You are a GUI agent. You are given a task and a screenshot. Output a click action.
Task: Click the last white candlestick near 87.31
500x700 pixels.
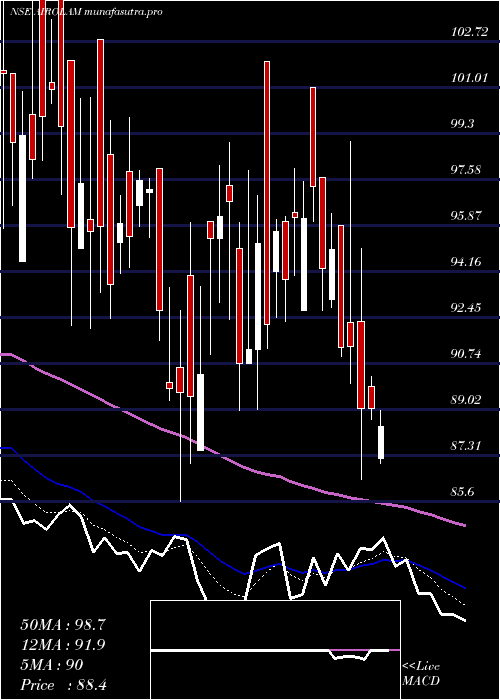click(381, 442)
